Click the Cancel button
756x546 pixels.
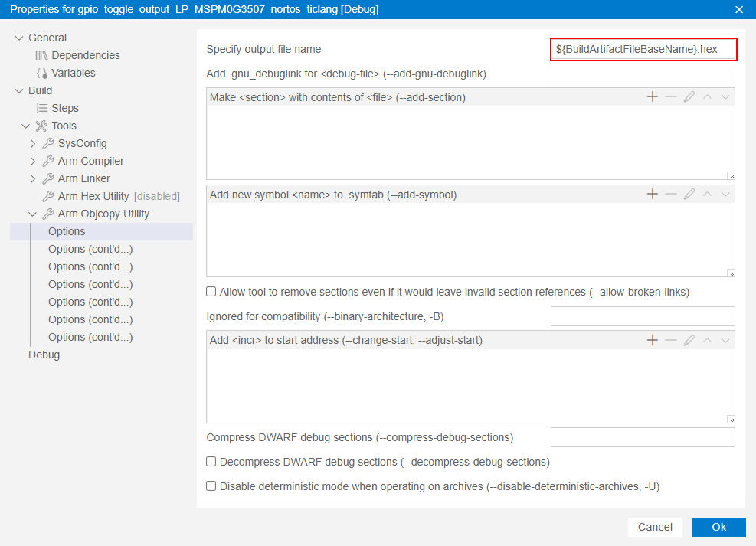point(655,527)
